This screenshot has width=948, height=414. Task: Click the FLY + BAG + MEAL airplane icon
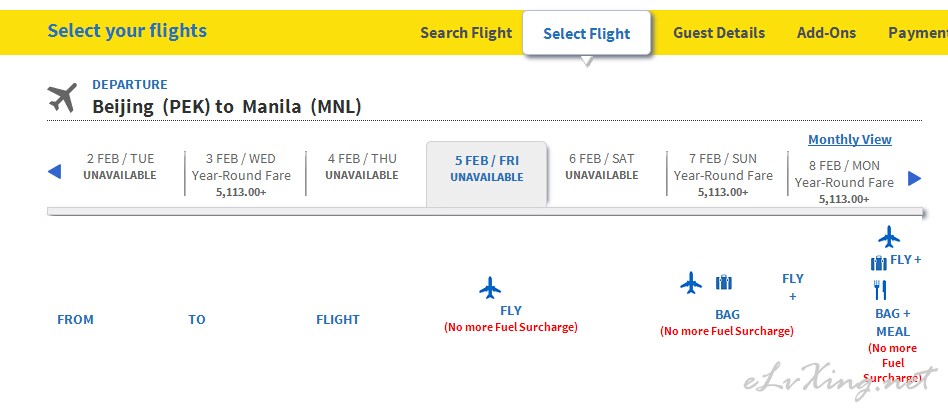(889, 236)
